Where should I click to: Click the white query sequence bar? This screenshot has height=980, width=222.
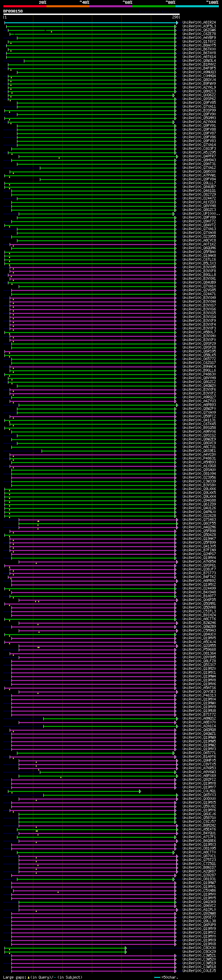pyautogui.click(x=91, y=15)
